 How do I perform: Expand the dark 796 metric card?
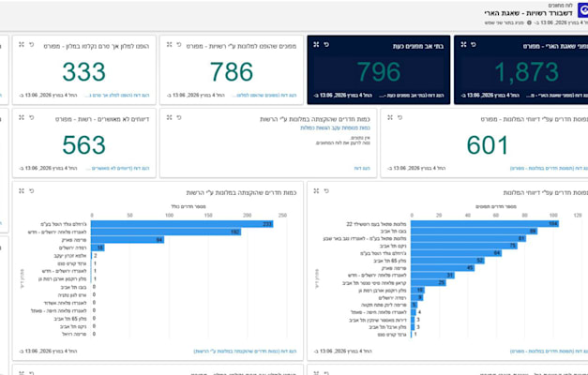(316, 45)
